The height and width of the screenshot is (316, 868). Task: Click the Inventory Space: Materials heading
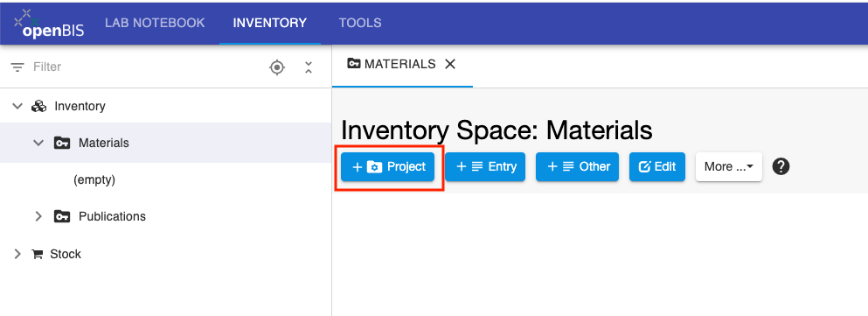496,130
